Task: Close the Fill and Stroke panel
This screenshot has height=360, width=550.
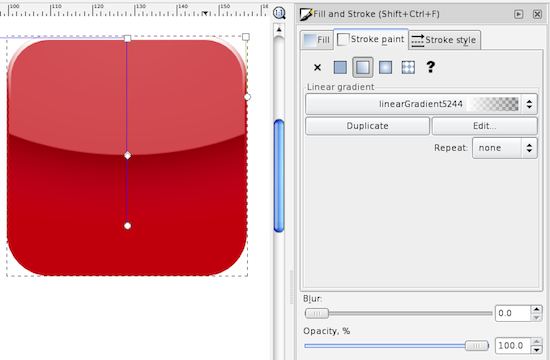Action: [537, 14]
